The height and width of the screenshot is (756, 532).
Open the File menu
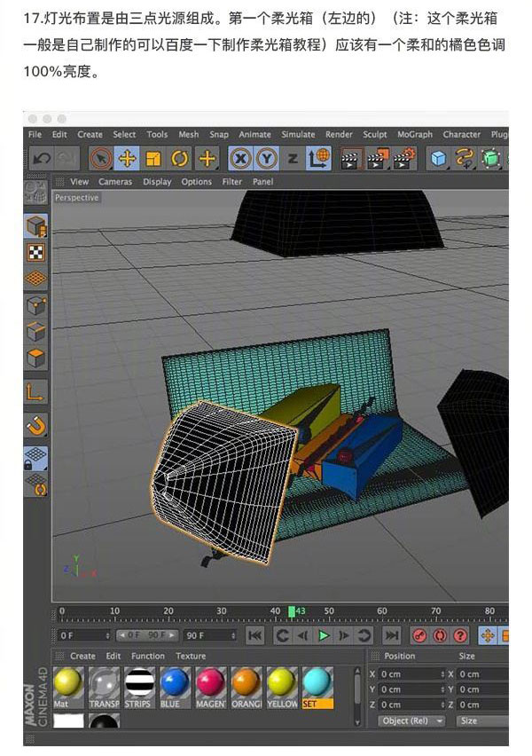click(35, 134)
